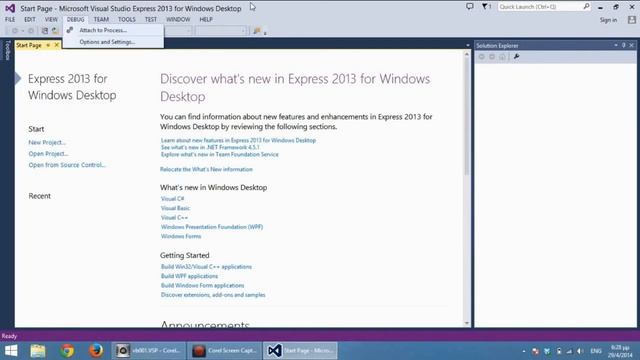Open the TOOLS menu
The width and height of the screenshot is (640, 360).
click(x=127, y=19)
